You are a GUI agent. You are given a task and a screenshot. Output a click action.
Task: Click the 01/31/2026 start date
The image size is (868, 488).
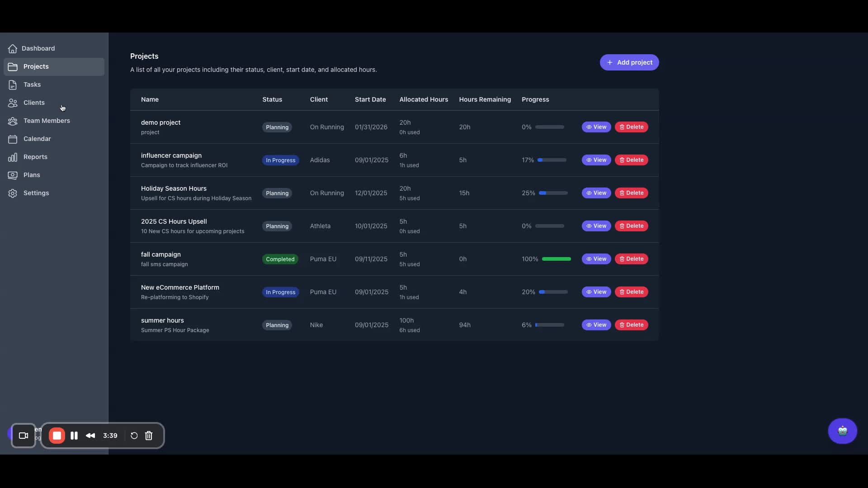click(371, 127)
